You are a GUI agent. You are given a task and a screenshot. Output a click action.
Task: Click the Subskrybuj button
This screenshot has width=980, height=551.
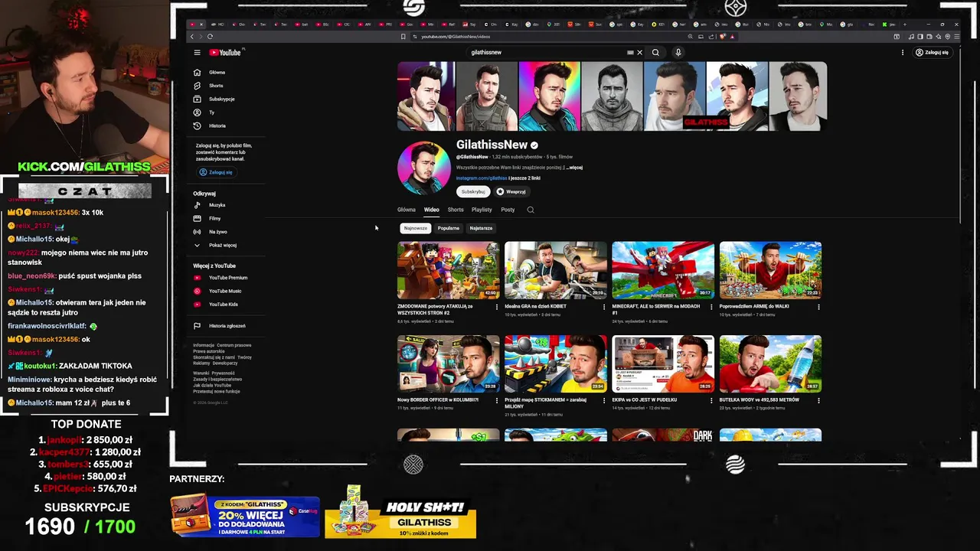click(473, 192)
